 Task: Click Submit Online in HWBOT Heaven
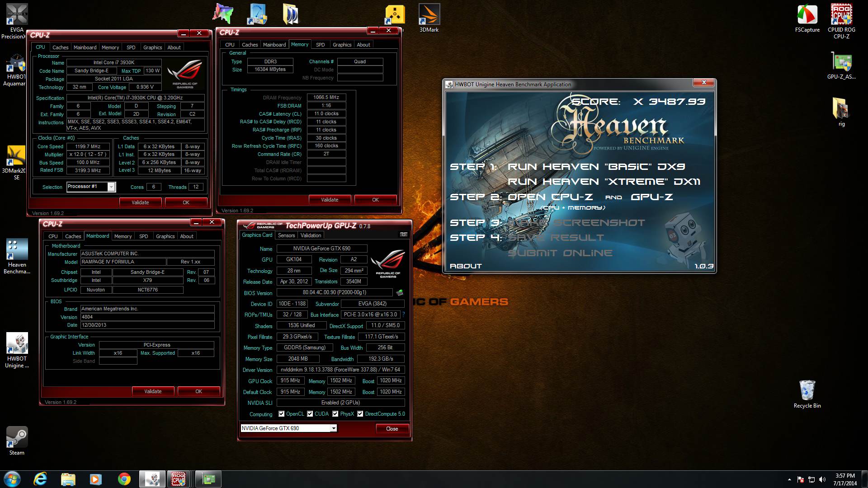tap(560, 253)
